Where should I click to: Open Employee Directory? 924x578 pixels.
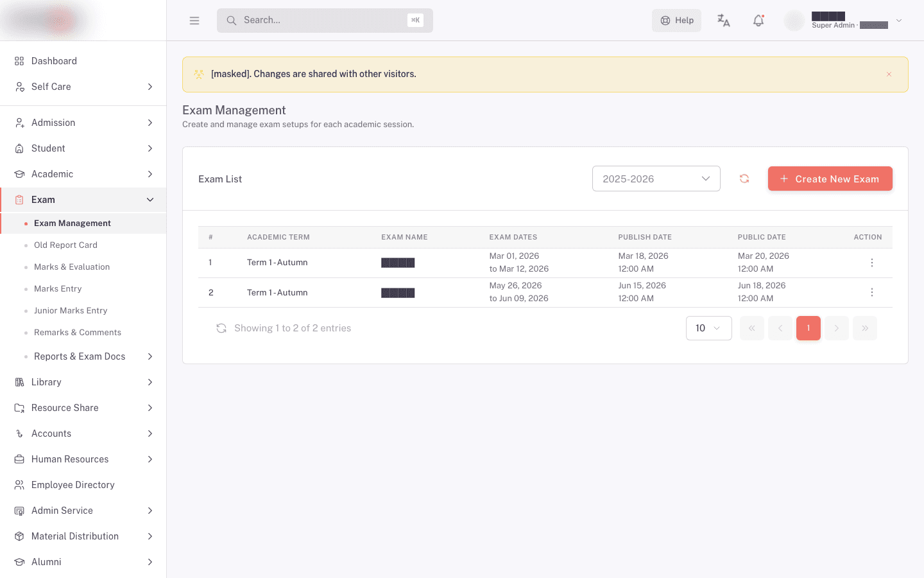click(83, 485)
